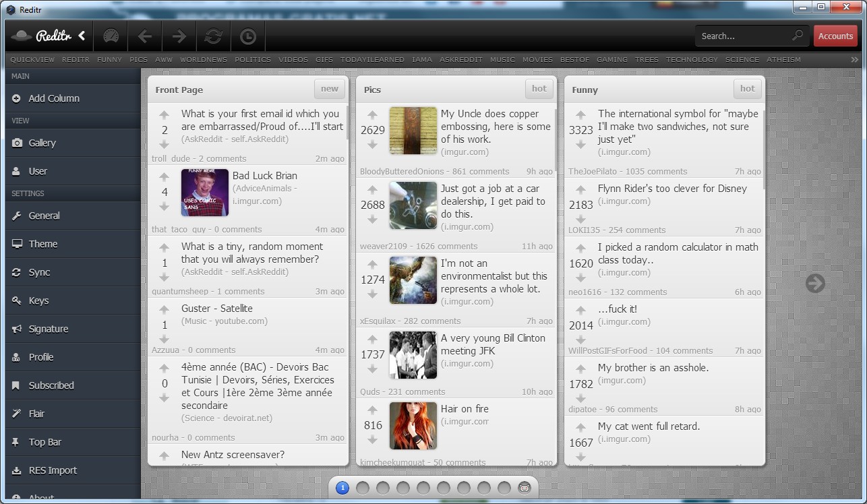Upvote the 'Bad Luck Brian' post
867x504 pixels.
tap(164, 177)
